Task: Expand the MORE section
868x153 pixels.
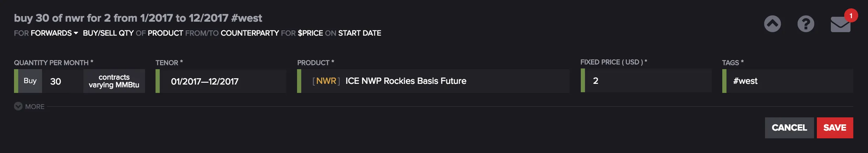Action: [x=35, y=107]
